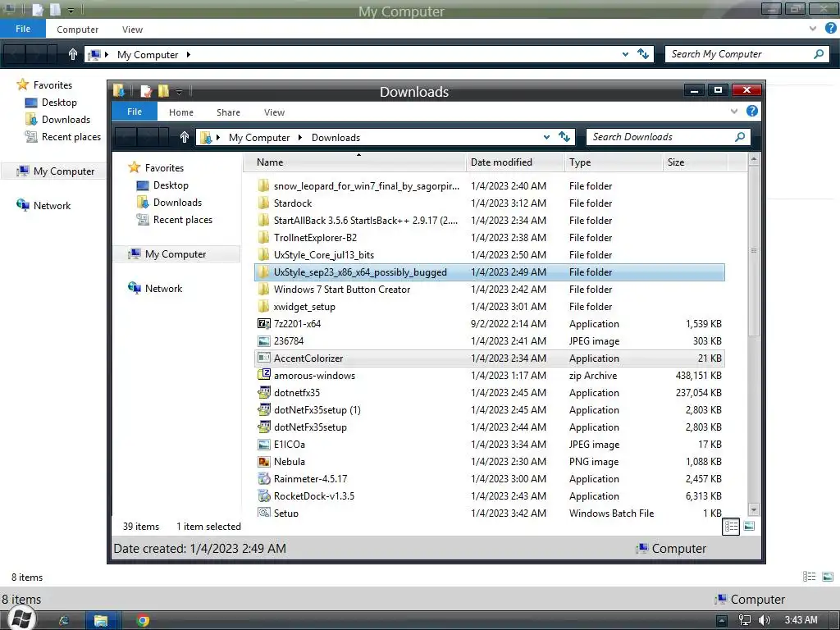
Task: Select the UxStyle_Core_jul13_bits folder
Action: (x=323, y=255)
